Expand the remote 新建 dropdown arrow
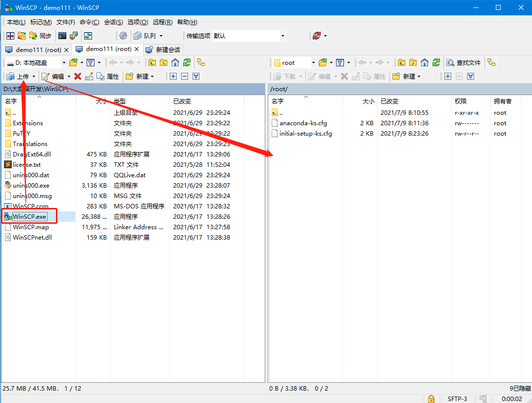Image resolution: width=532 pixels, height=403 pixels. pos(419,76)
